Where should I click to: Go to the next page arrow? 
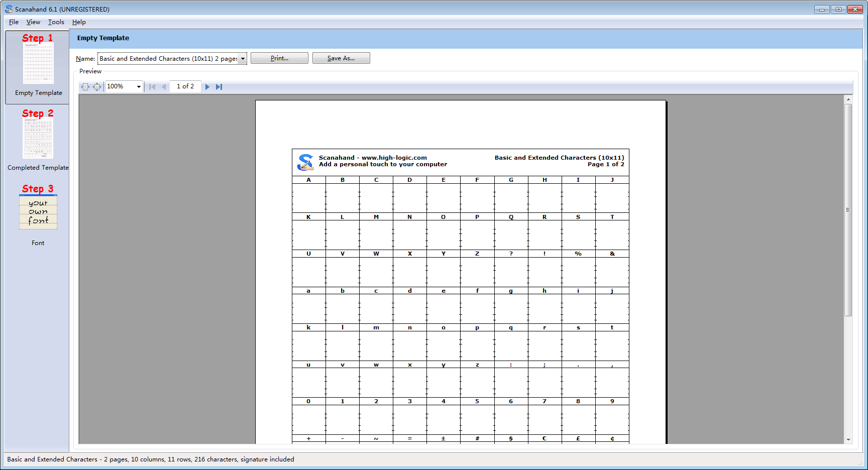(x=207, y=87)
